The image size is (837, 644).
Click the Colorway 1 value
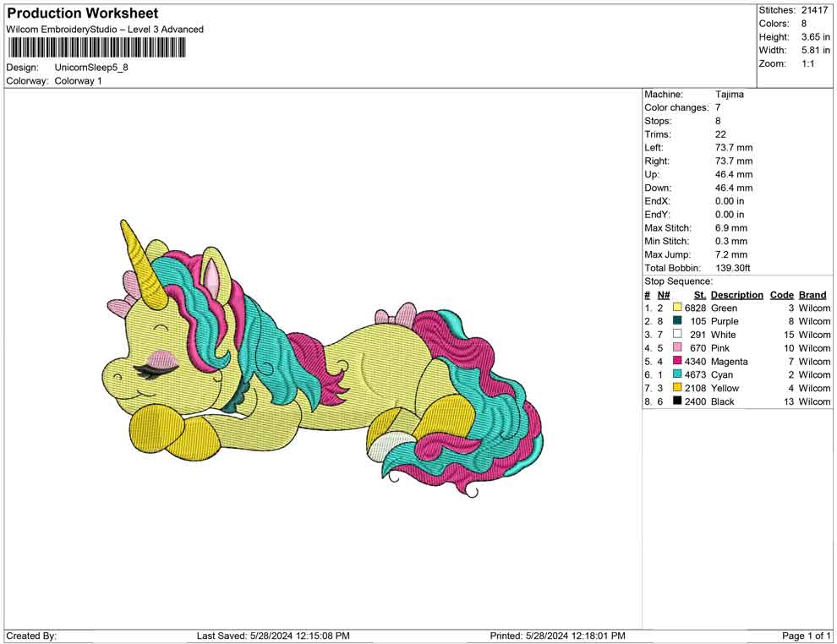tap(78, 81)
